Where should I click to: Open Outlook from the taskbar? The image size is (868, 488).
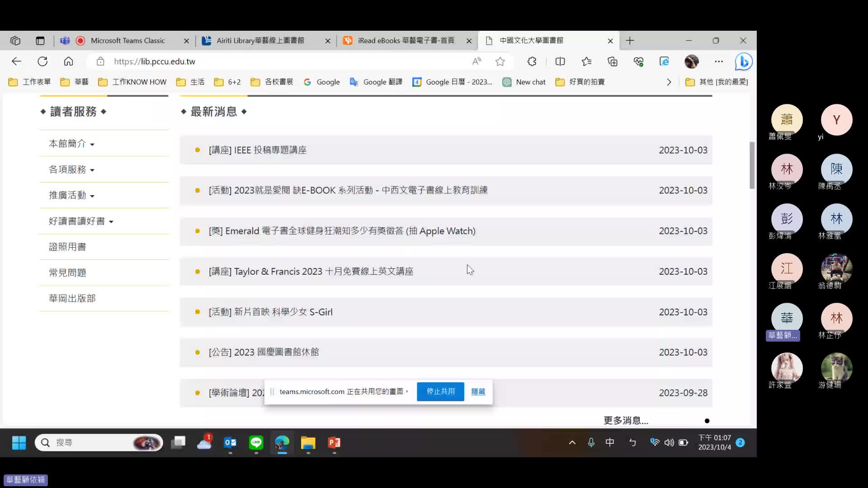pos(230,443)
